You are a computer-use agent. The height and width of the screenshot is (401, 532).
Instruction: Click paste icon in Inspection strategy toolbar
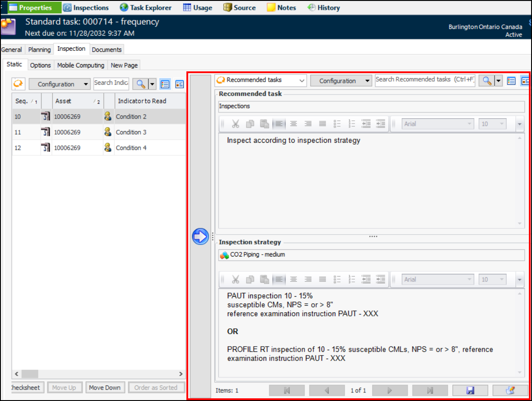tap(264, 280)
